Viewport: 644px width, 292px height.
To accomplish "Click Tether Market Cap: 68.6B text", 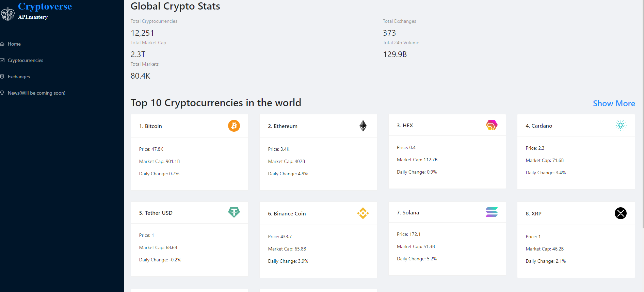I will 158,247.
